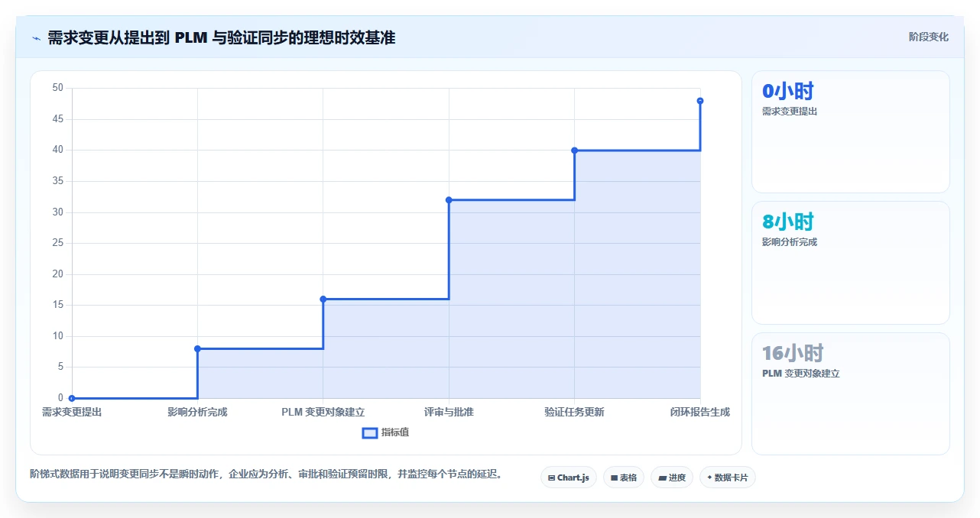The image size is (980, 518).
Task: Click the 0小时 value card
Action: [x=851, y=132]
